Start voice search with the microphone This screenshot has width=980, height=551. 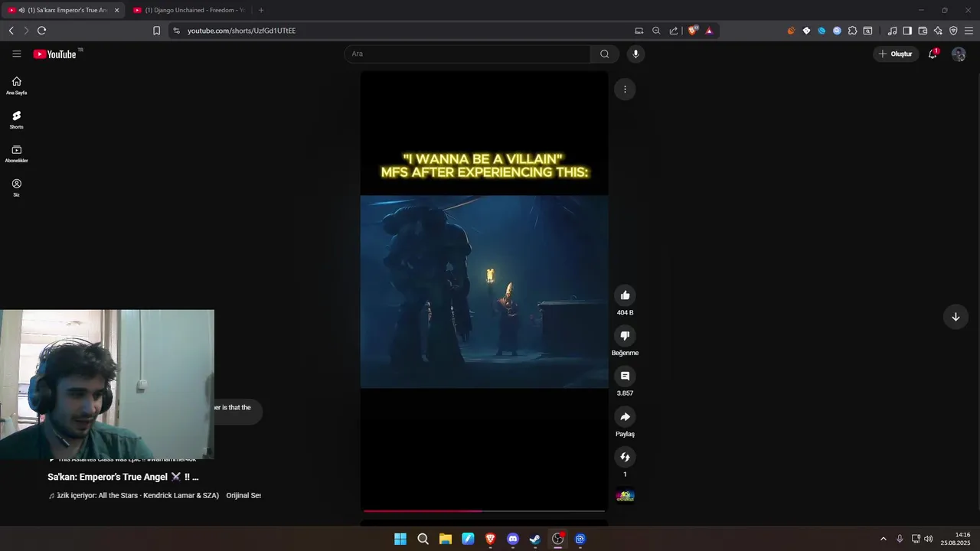pos(635,54)
